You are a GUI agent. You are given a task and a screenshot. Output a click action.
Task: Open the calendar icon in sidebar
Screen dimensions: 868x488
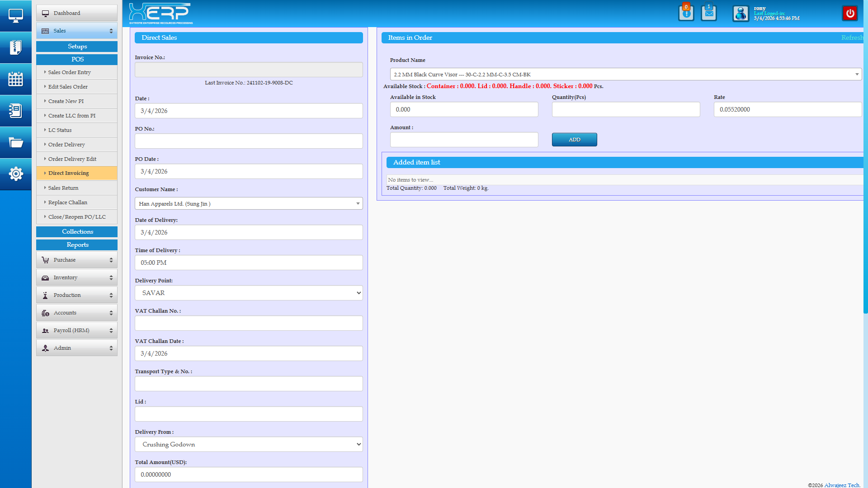click(x=15, y=79)
